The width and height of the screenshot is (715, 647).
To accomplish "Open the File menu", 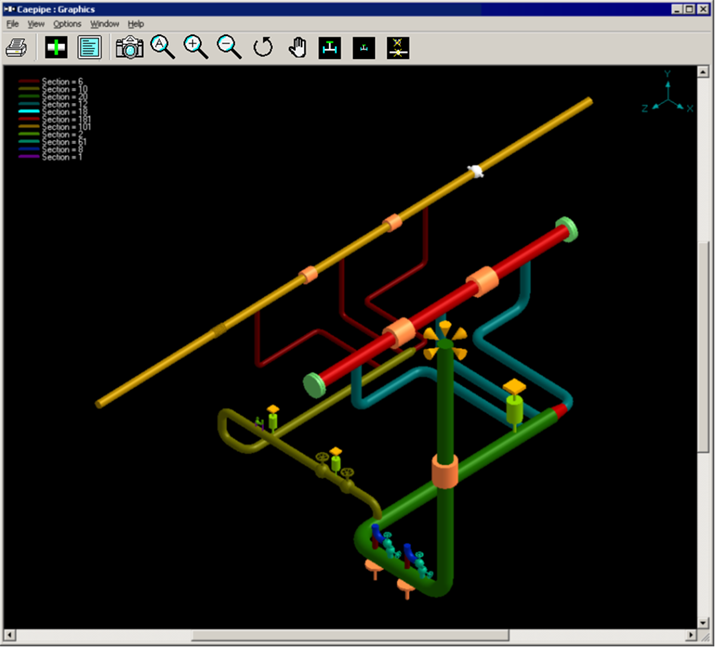I will 12,24.
